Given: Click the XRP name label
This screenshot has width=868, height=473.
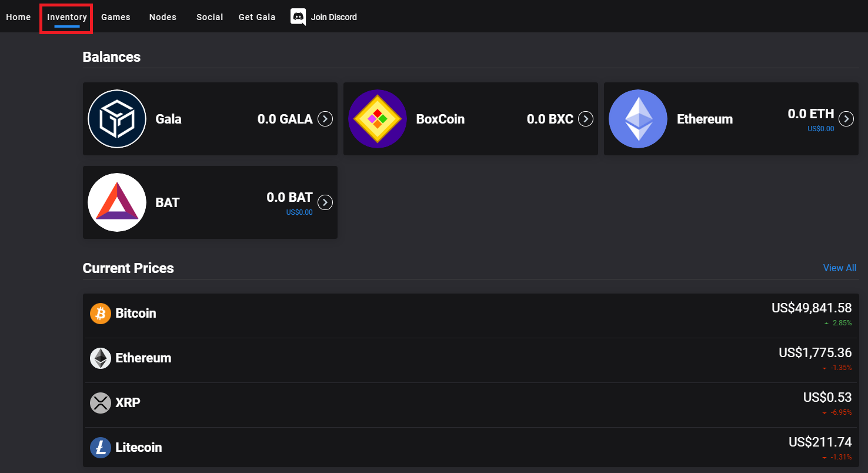Looking at the screenshot, I should click(128, 403).
